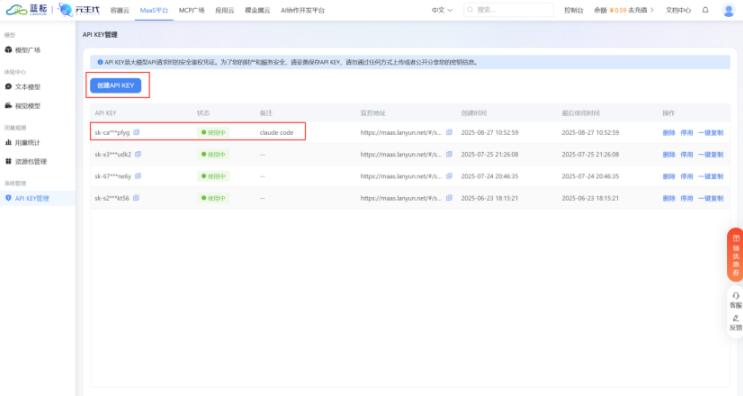Open the user avatar menu
This screenshot has height=396, width=743.
tap(728, 10)
